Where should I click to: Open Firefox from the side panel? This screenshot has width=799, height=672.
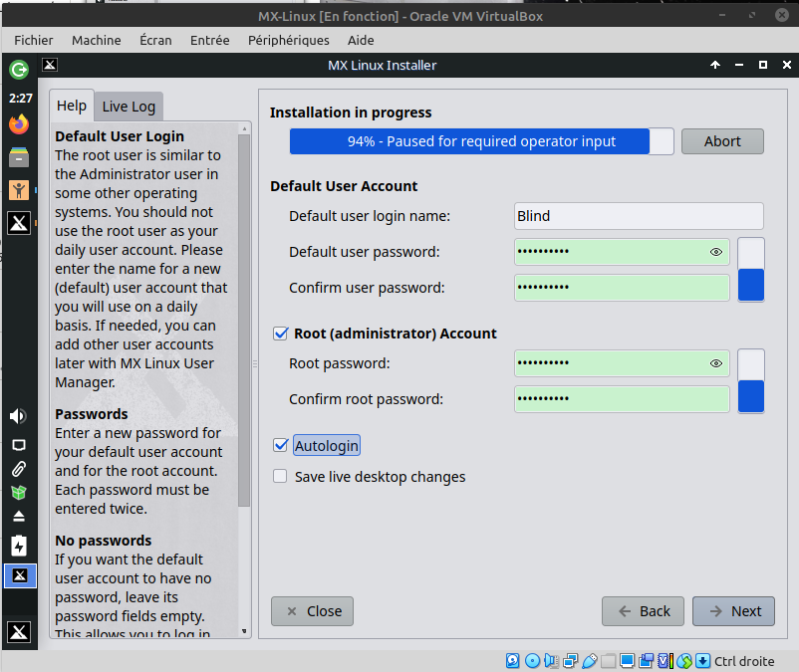[19, 124]
